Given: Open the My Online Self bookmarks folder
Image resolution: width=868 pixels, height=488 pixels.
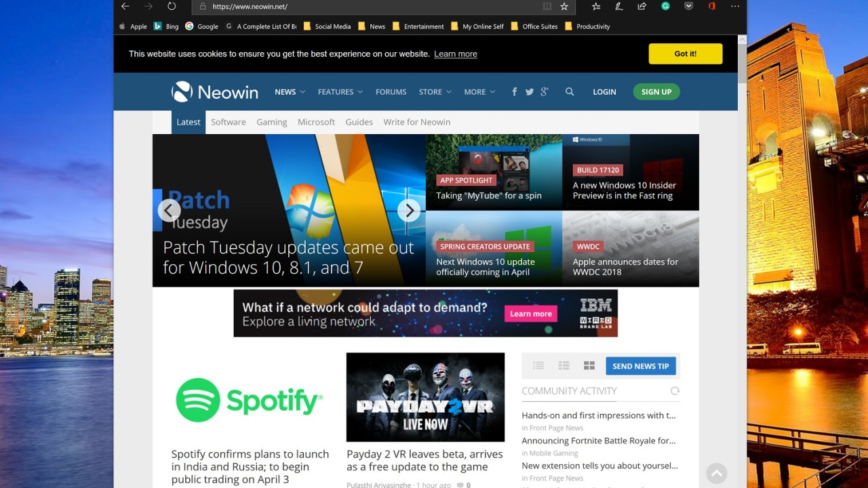Looking at the screenshot, I should (x=477, y=26).
